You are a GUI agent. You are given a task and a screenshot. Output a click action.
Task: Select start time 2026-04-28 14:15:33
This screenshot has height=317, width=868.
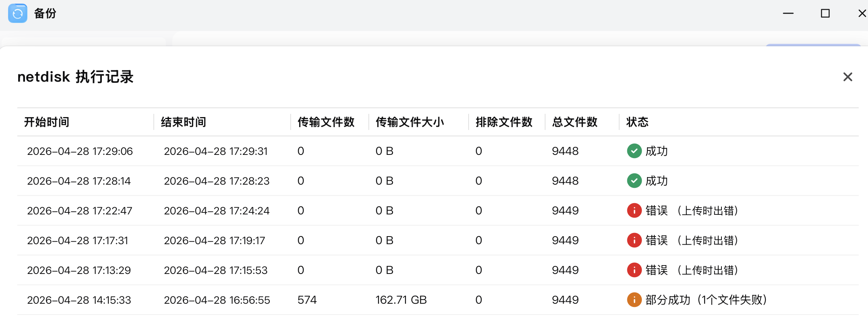click(x=79, y=300)
